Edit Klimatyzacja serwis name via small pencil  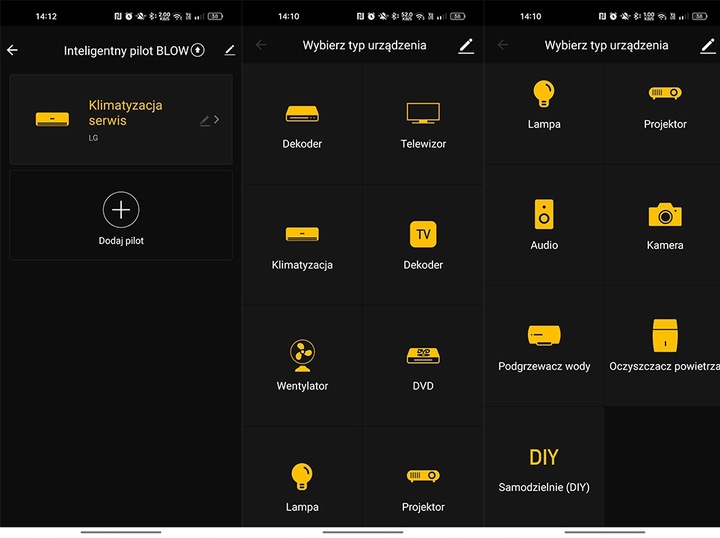point(204,120)
